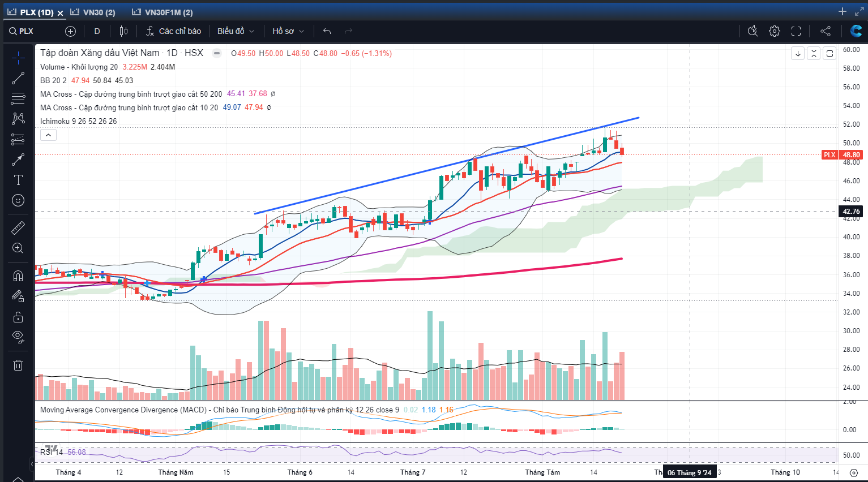Switch to the VN30F1M (2) tab
Viewport: 868px width, 482px height.
pos(162,12)
